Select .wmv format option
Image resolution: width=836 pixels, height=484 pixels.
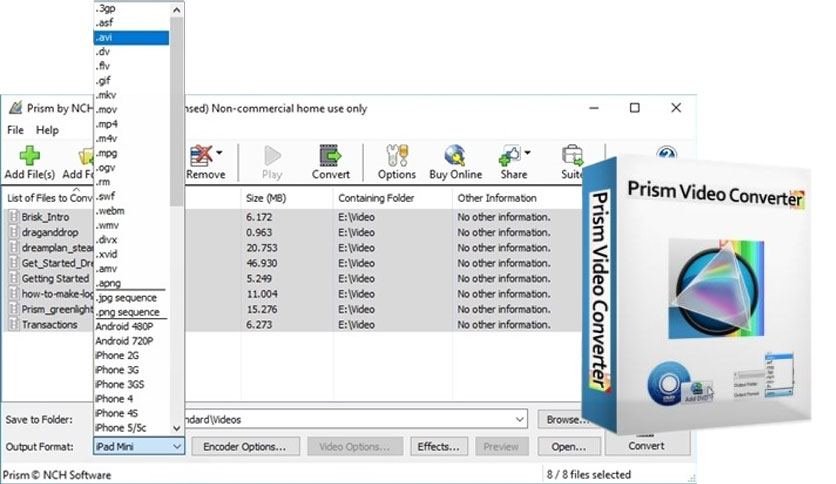pyautogui.click(x=132, y=225)
